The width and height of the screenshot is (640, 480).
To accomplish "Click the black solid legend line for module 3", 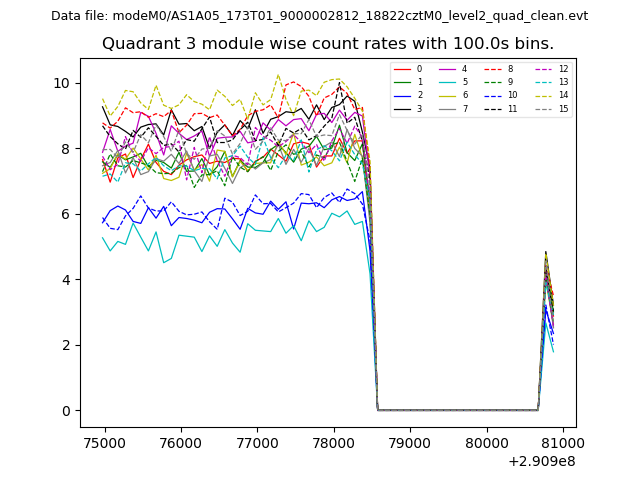I will point(402,108).
